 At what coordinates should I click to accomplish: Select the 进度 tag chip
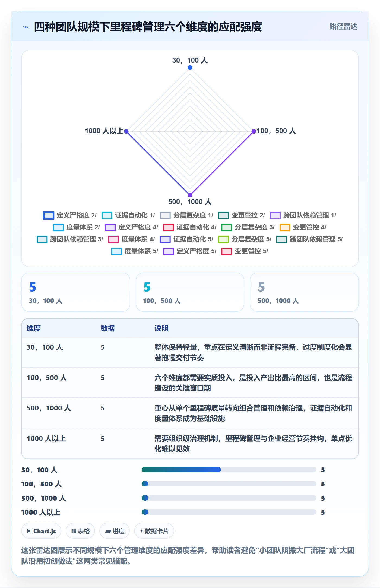[x=115, y=531]
